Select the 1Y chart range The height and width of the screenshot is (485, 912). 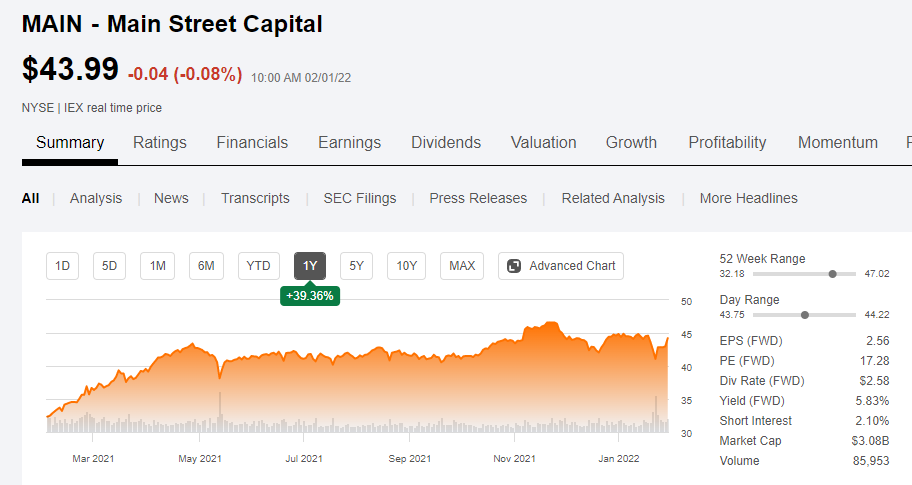click(x=310, y=266)
